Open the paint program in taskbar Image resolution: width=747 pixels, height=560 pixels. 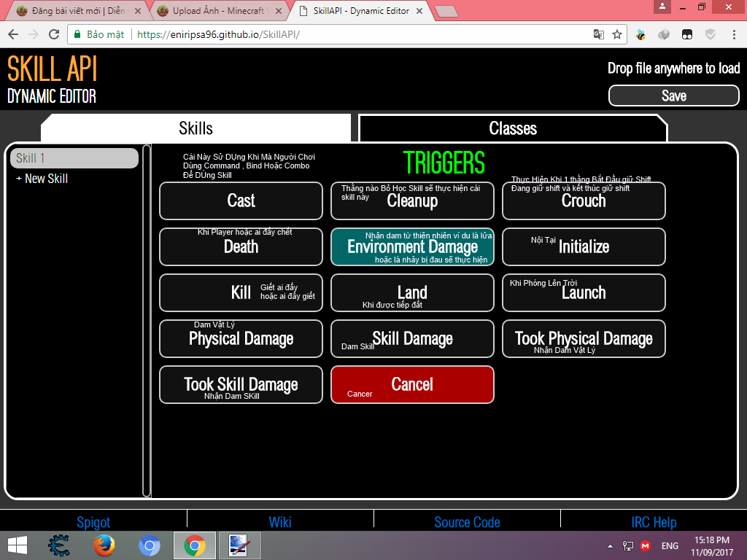(x=239, y=545)
